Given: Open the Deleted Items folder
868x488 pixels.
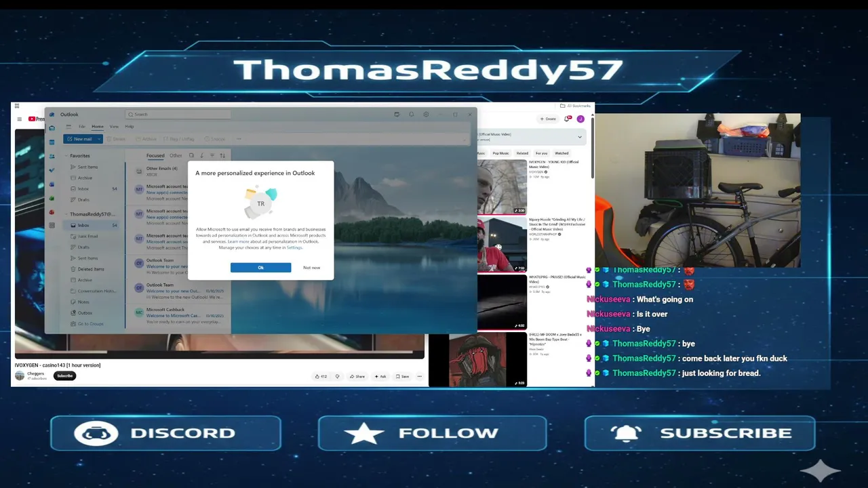Looking at the screenshot, I should click(x=90, y=269).
